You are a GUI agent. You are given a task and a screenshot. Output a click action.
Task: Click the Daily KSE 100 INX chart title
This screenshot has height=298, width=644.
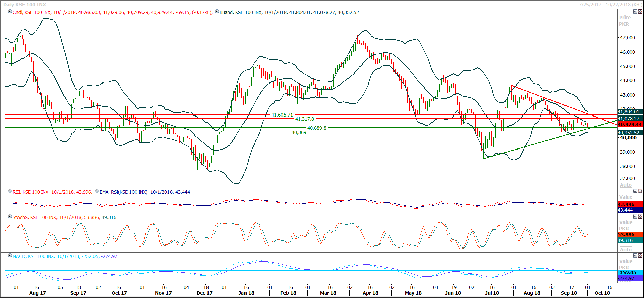tap(25, 5)
